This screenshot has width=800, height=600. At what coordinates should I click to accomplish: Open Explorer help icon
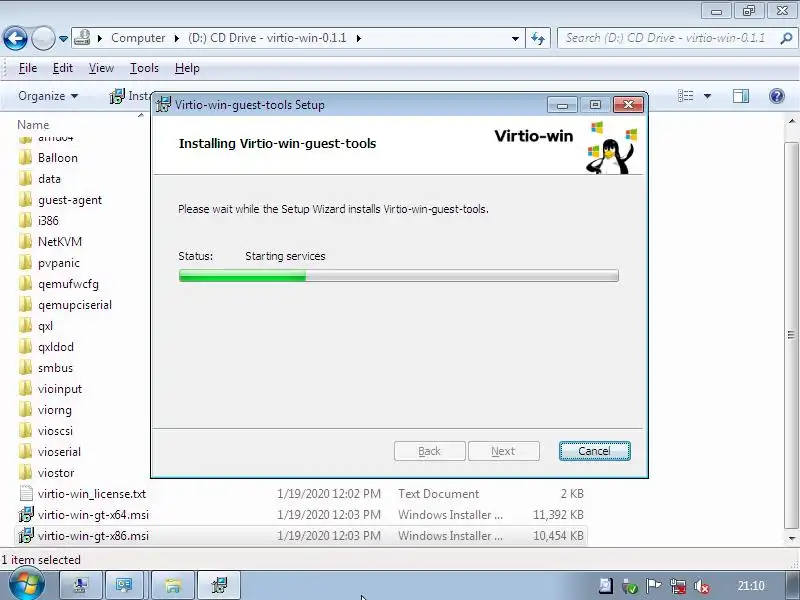[x=777, y=95]
